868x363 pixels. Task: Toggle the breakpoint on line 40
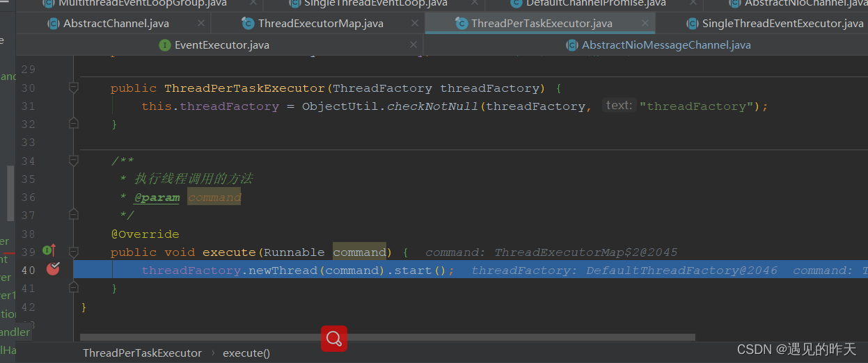pyautogui.click(x=53, y=270)
